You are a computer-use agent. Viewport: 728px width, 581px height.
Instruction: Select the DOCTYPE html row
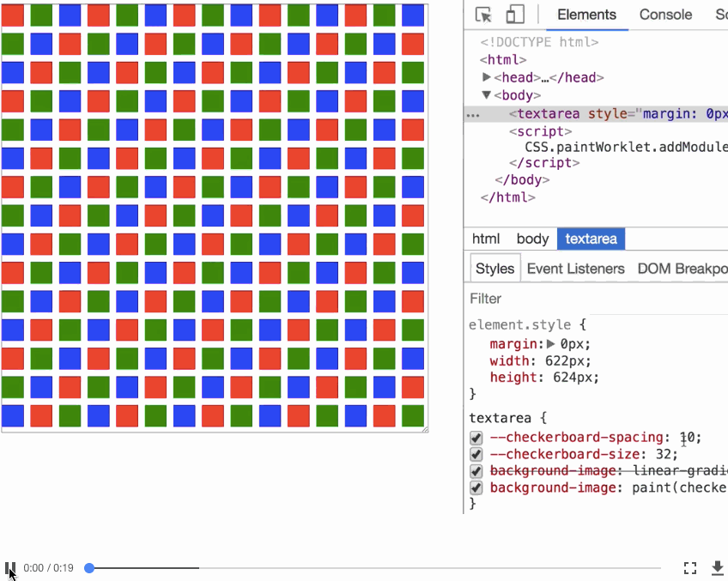click(539, 42)
